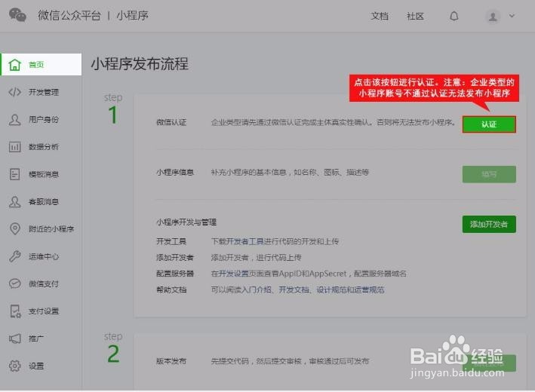Open notifications bell icon

pyautogui.click(x=454, y=16)
